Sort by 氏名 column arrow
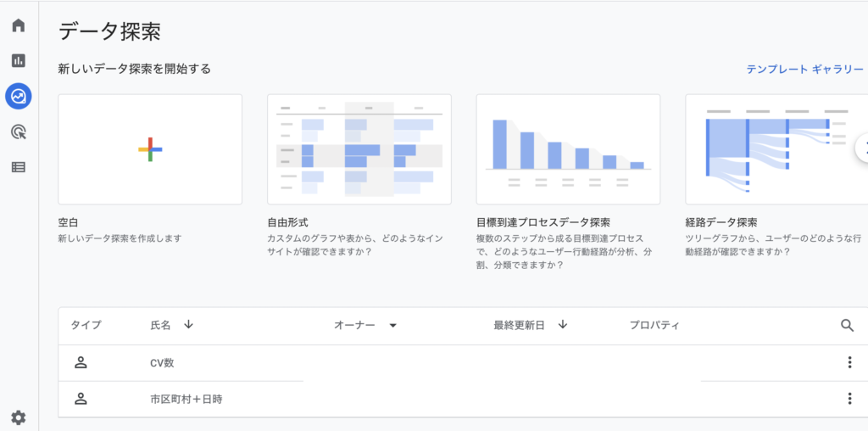Screen dimensions: 868x431 188,325
